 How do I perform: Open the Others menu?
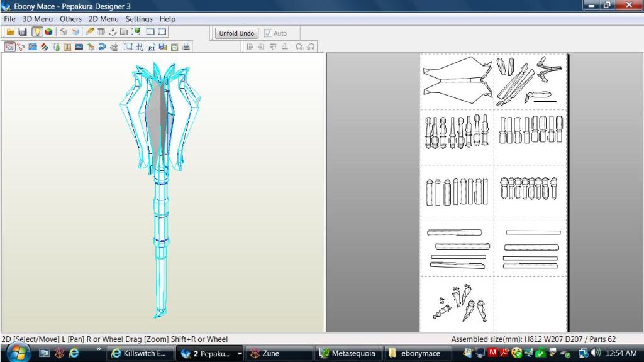(70, 19)
